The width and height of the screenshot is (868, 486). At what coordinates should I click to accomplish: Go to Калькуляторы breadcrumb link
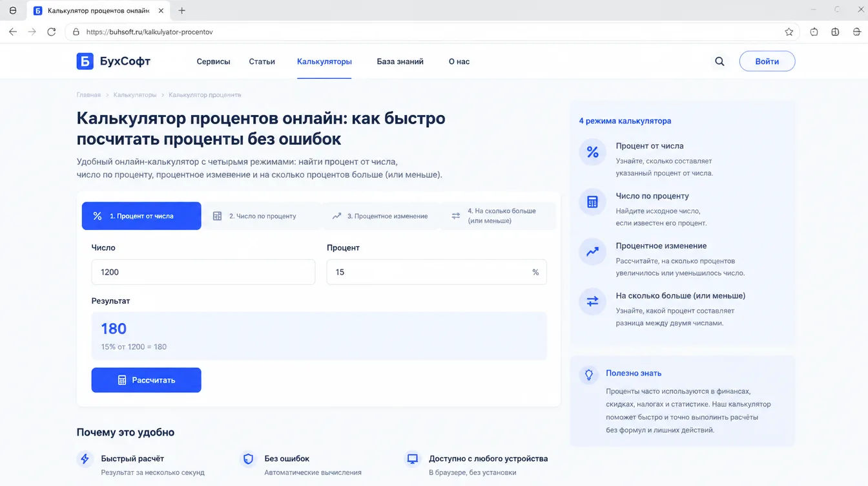click(x=135, y=95)
